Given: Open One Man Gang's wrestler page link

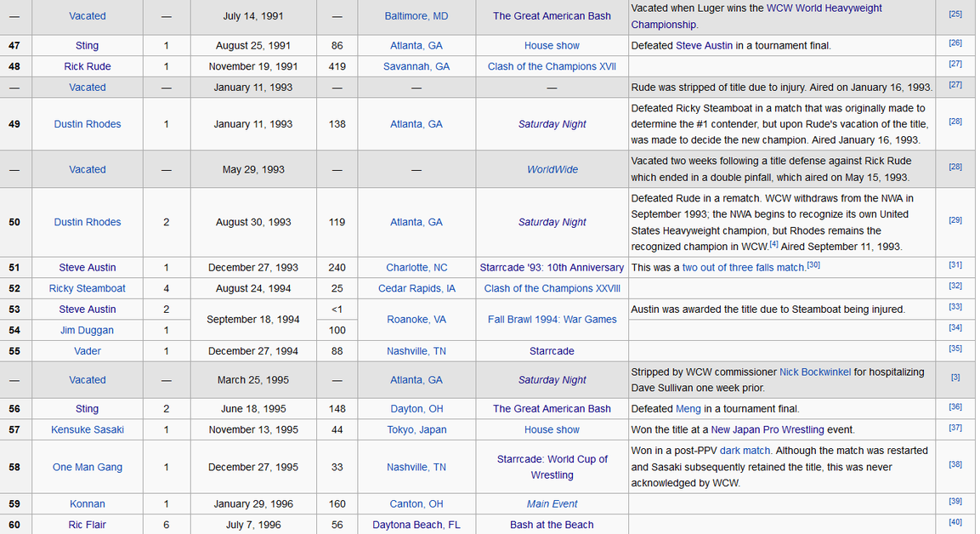Looking at the screenshot, I should pyautogui.click(x=87, y=467).
